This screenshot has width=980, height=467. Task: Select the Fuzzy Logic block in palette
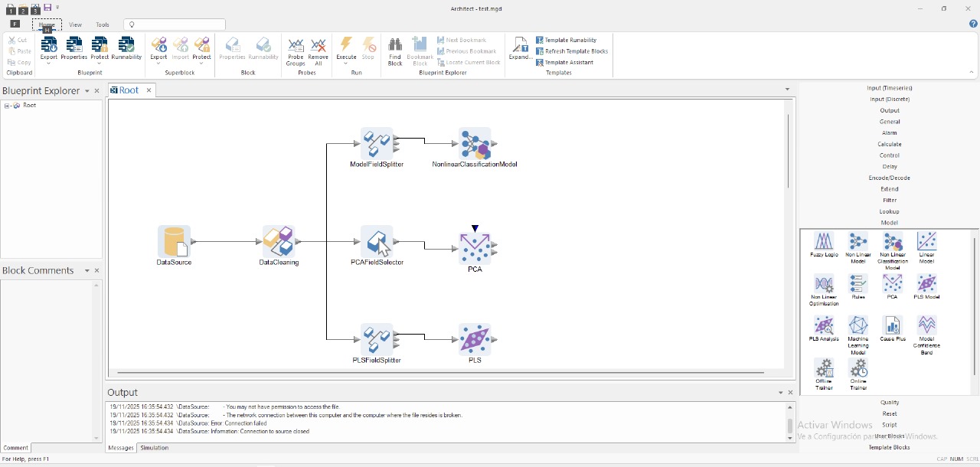824,243
